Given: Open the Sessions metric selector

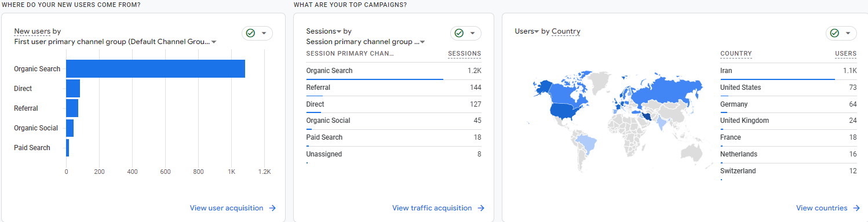Looking at the screenshot, I should coord(339,31).
